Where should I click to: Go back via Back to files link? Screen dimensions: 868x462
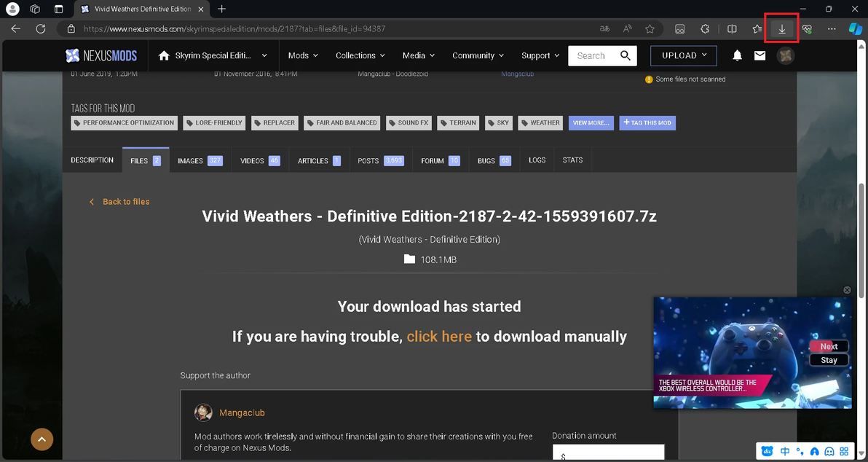(119, 202)
